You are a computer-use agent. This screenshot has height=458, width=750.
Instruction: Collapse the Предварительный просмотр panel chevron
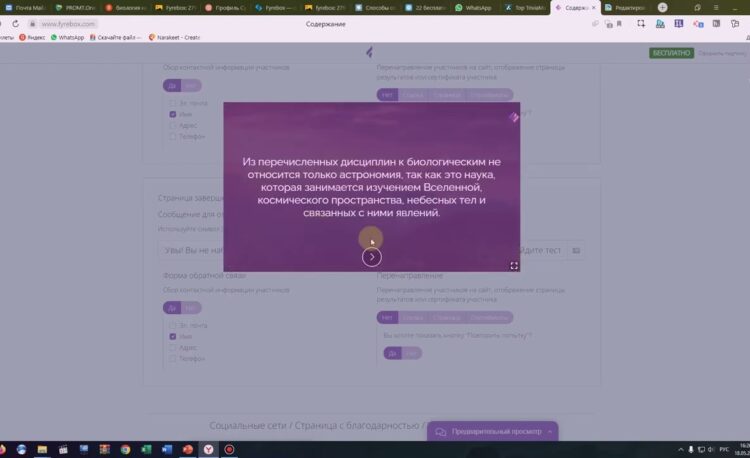coord(549,432)
